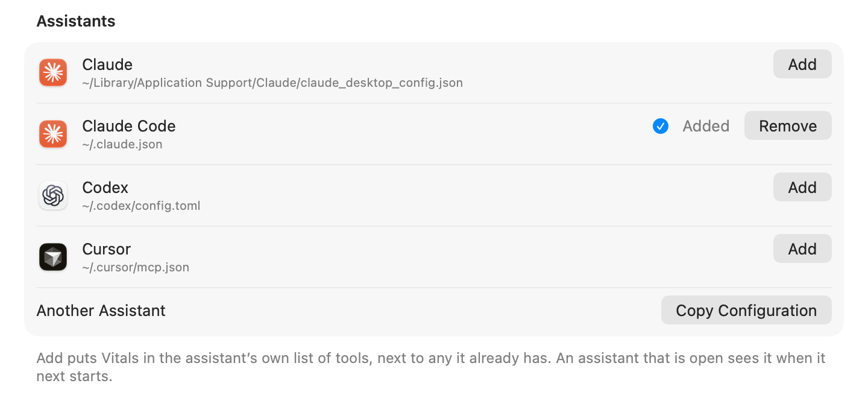Select the Claude row title
The height and width of the screenshot is (398, 868).
tap(107, 65)
